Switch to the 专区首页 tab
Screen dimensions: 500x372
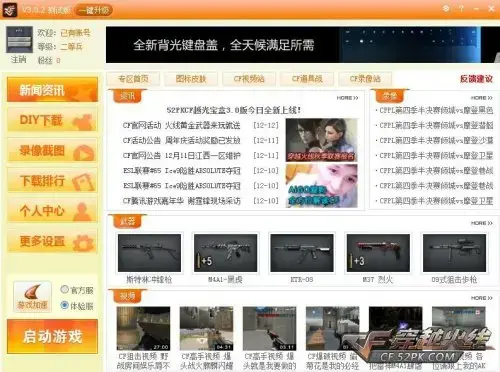(x=133, y=79)
